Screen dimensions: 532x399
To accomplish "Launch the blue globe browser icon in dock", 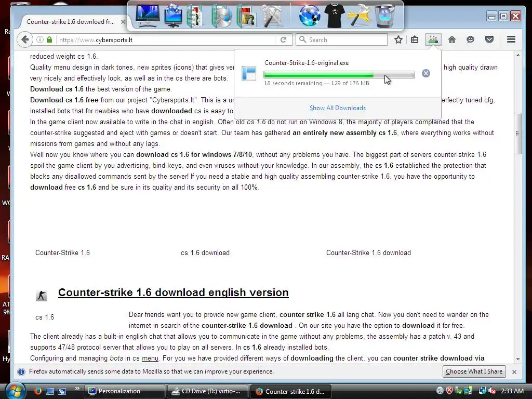I will click(x=310, y=16).
